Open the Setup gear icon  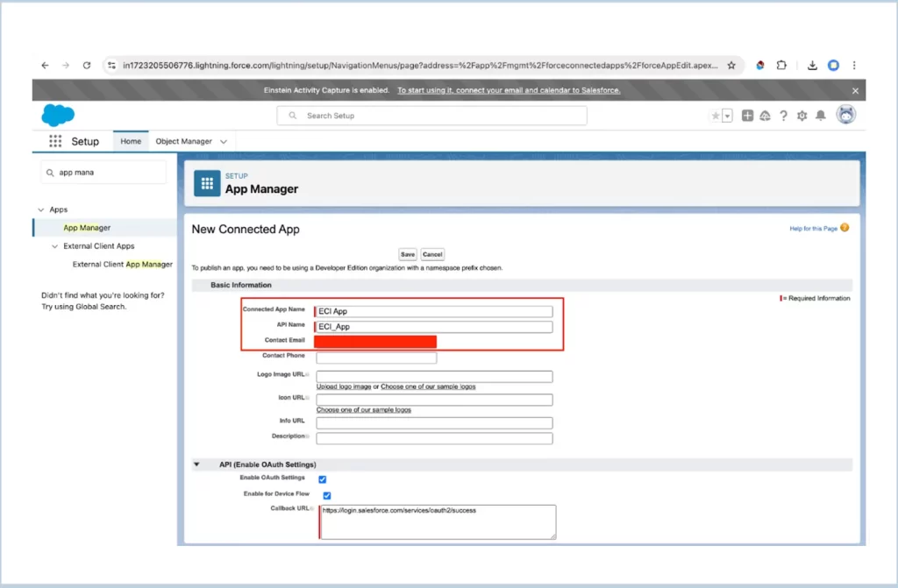click(802, 116)
